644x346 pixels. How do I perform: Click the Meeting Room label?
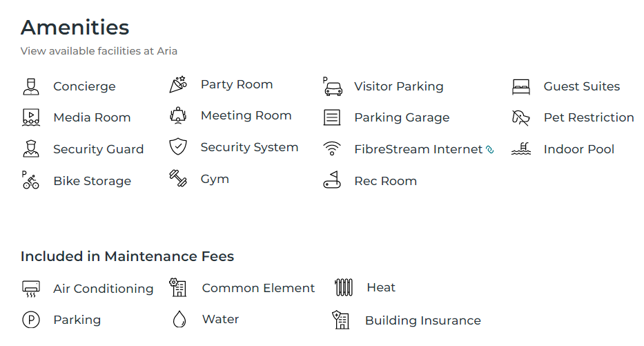click(246, 115)
